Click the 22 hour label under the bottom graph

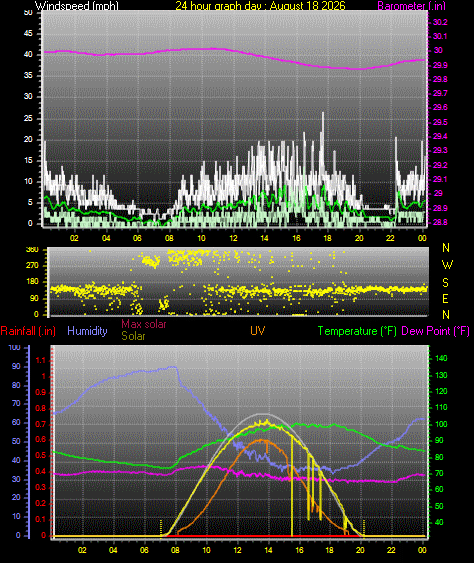click(391, 550)
